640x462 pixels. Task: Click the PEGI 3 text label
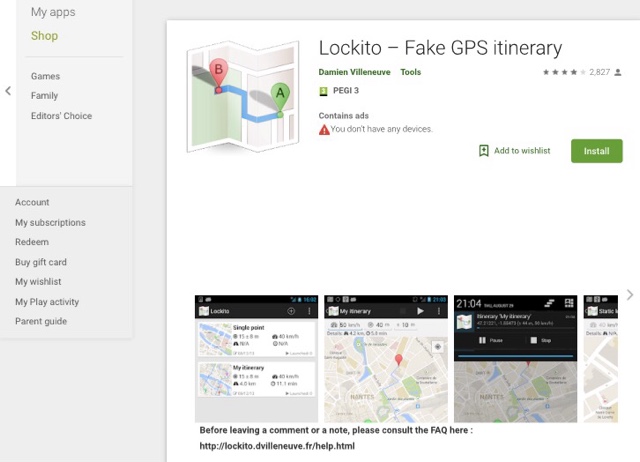click(346, 91)
